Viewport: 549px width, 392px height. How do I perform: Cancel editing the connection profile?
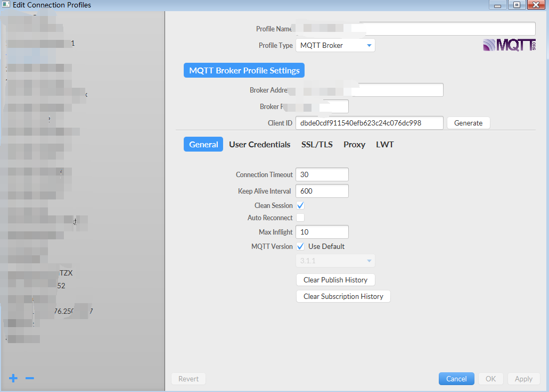pyautogui.click(x=456, y=378)
